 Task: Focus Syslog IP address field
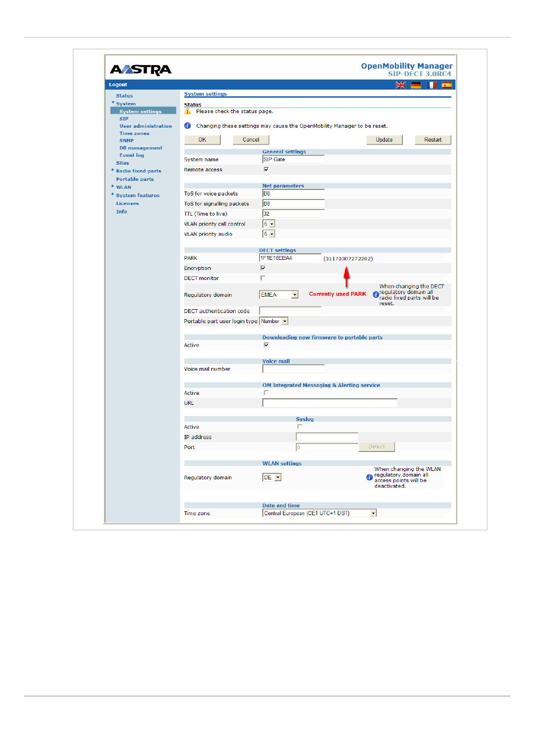(327, 437)
